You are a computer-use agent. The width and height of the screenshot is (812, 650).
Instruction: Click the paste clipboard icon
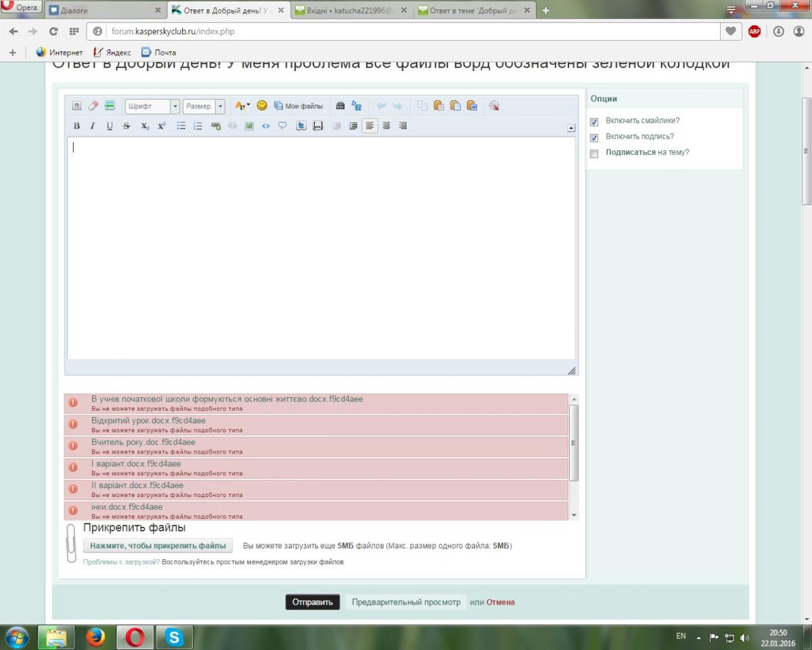click(x=438, y=106)
